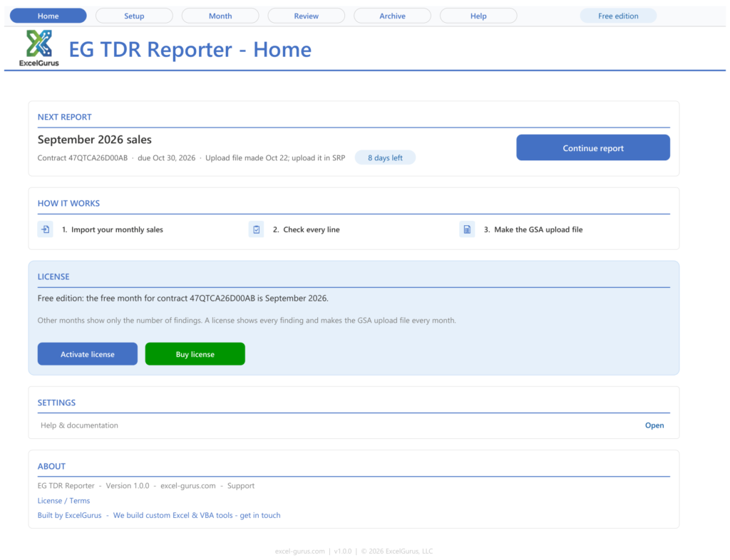
Task: Click the License / Terms link
Action: pyautogui.click(x=63, y=500)
